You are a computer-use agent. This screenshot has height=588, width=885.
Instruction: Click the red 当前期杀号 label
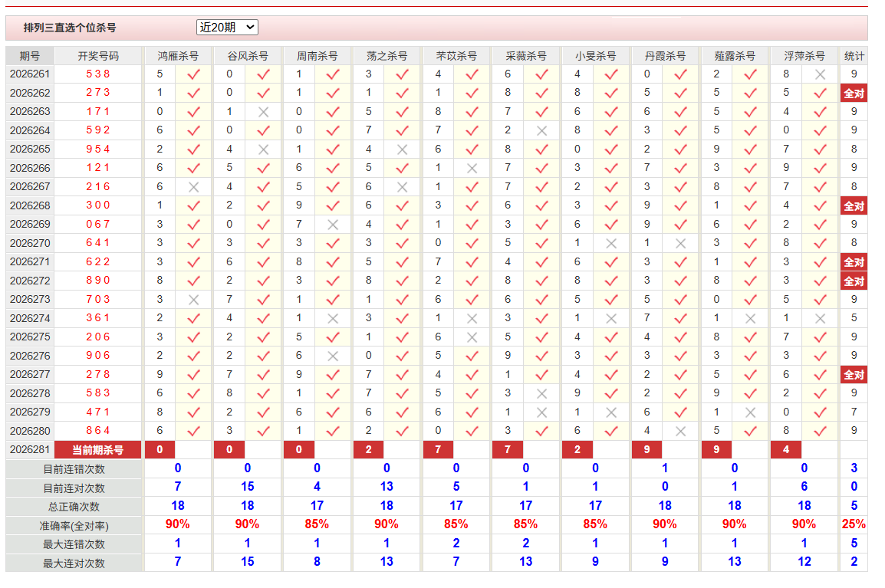point(97,450)
